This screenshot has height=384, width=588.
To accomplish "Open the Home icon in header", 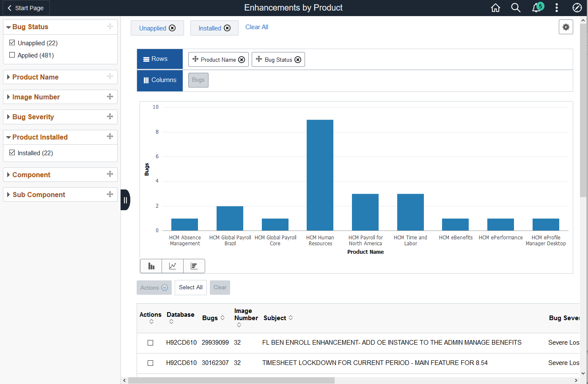I will [x=495, y=8].
